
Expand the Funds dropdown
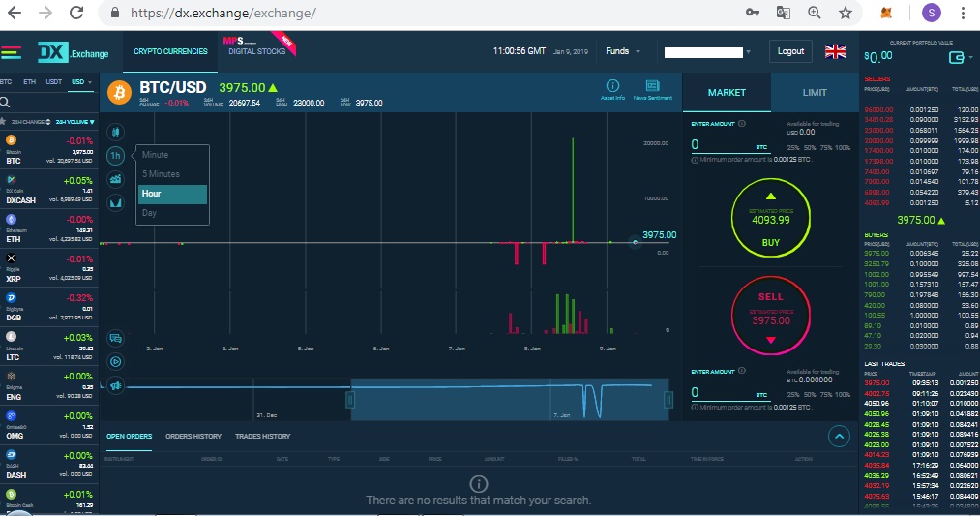pyautogui.click(x=622, y=51)
